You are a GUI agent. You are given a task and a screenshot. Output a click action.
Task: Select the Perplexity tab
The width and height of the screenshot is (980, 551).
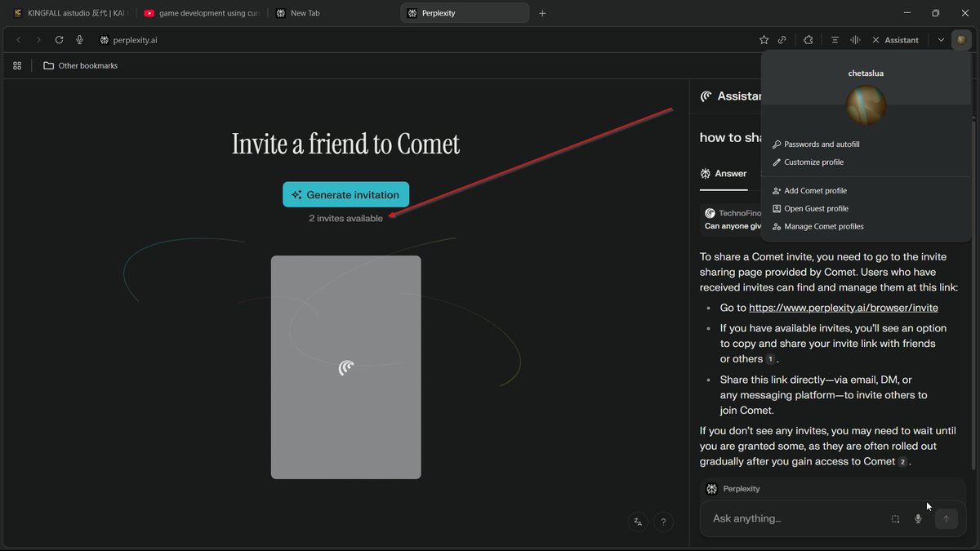465,13
